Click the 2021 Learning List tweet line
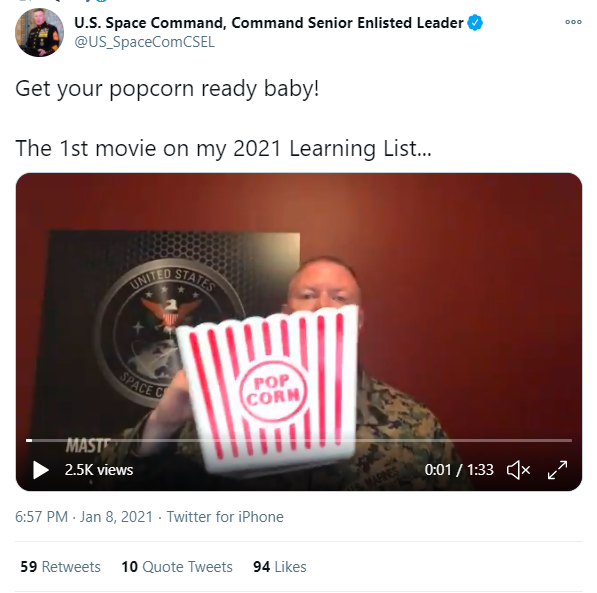 (223, 148)
